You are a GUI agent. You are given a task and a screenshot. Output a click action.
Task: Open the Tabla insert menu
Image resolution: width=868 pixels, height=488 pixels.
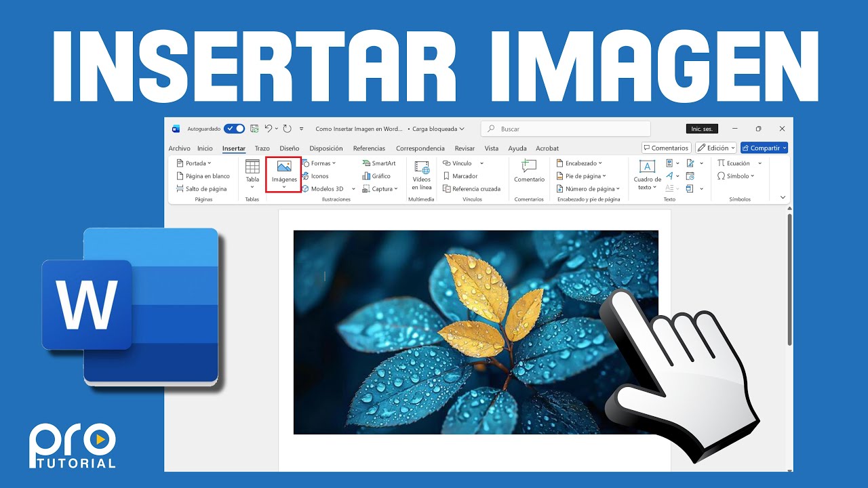[x=252, y=176]
